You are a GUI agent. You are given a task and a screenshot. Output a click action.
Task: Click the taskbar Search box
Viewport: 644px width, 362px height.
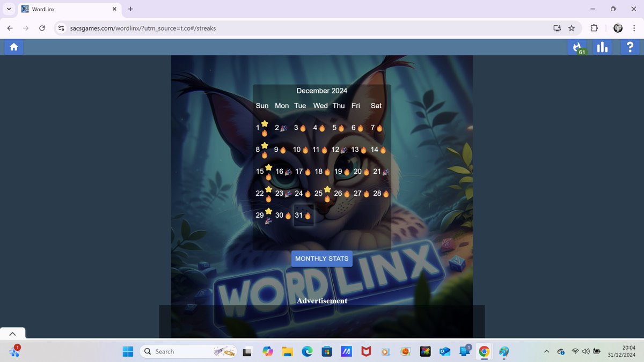pyautogui.click(x=189, y=351)
